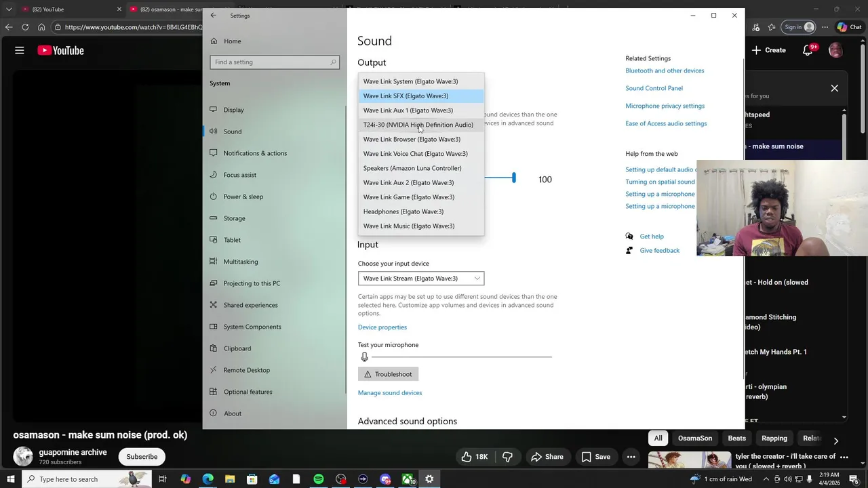Select Tablet icon in sidebar
Viewport: 868px width, 488px height.
[x=214, y=240]
